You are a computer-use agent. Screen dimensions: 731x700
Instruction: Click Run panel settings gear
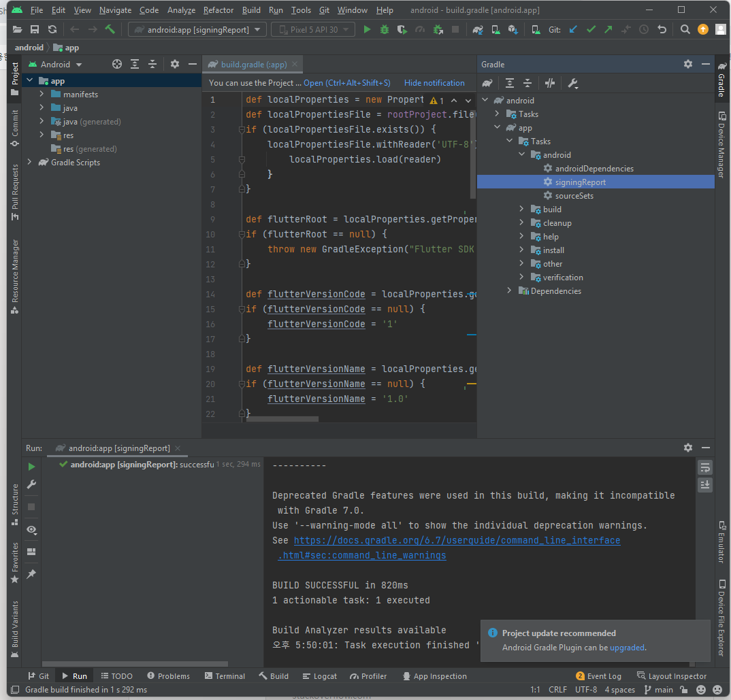click(x=688, y=448)
